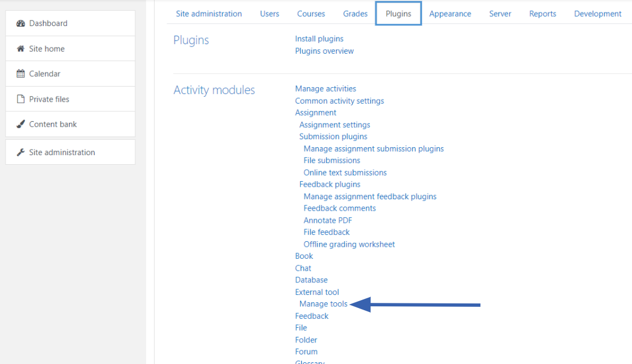632x364 pixels.
Task: Open the Development tab
Action: (597, 14)
